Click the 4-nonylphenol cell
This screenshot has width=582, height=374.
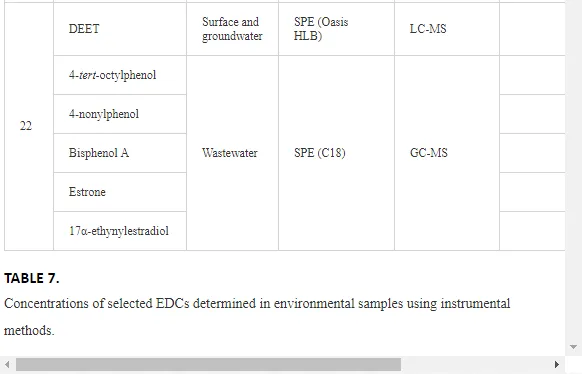[x=120, y=114]
